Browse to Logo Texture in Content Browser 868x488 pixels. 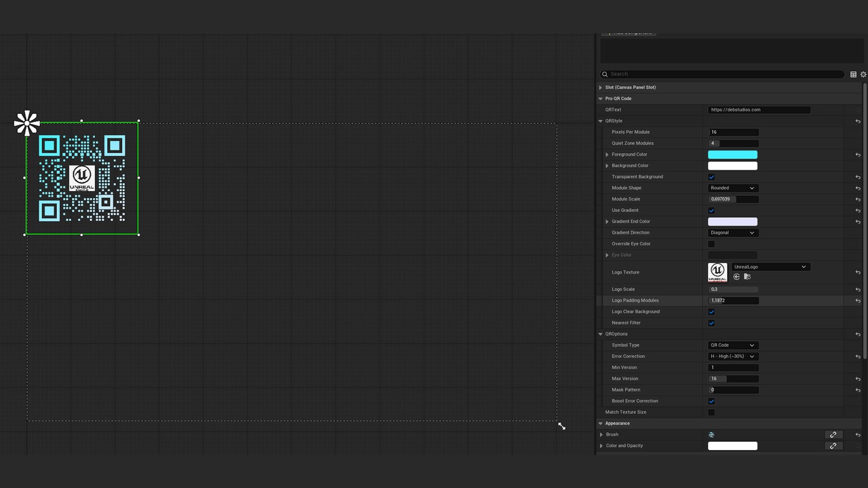pos(747,277)
